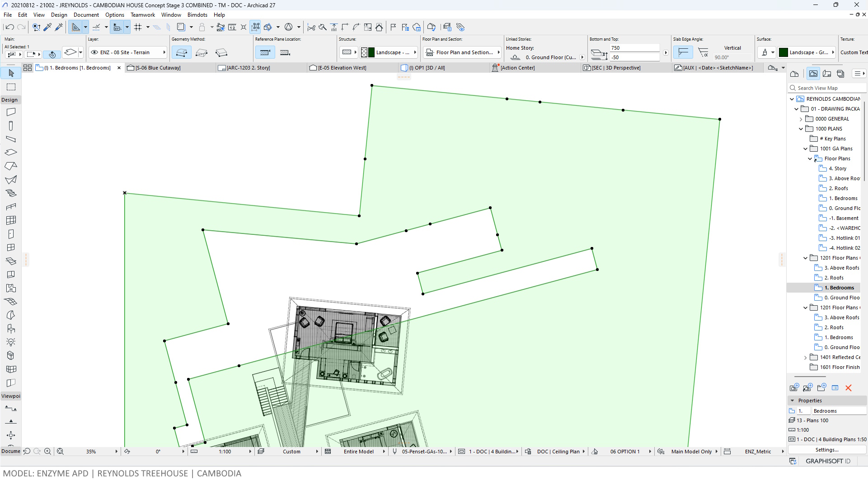The image size is (868, 480).
Task: Click the Search View Map field
Action: 829,88
